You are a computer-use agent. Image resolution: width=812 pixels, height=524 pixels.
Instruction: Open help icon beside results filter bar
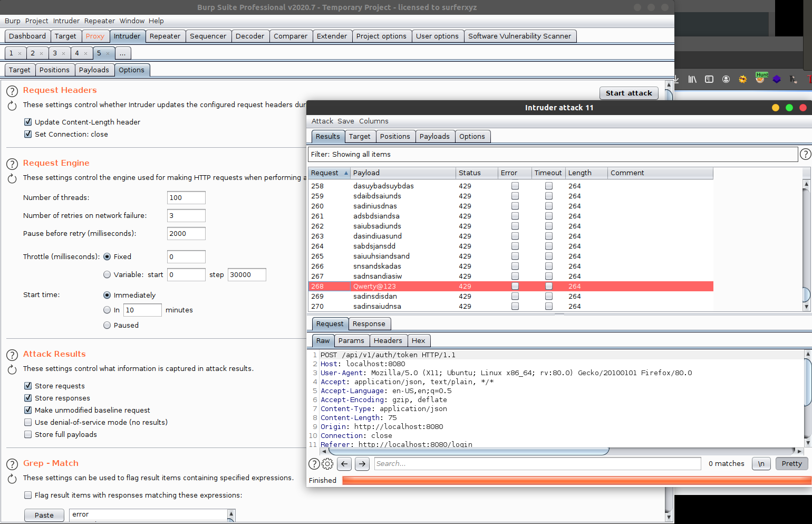[805, 154]
